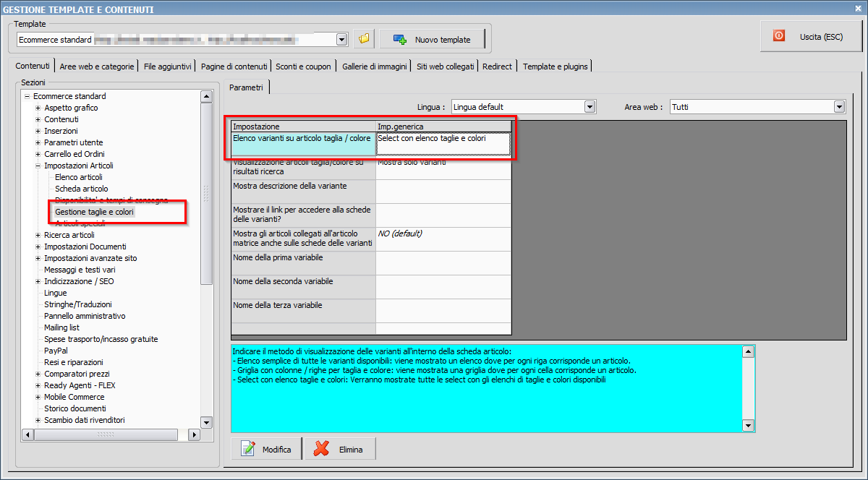
Task: Click the Uscita (ESC) button
Action: [812, 36]
